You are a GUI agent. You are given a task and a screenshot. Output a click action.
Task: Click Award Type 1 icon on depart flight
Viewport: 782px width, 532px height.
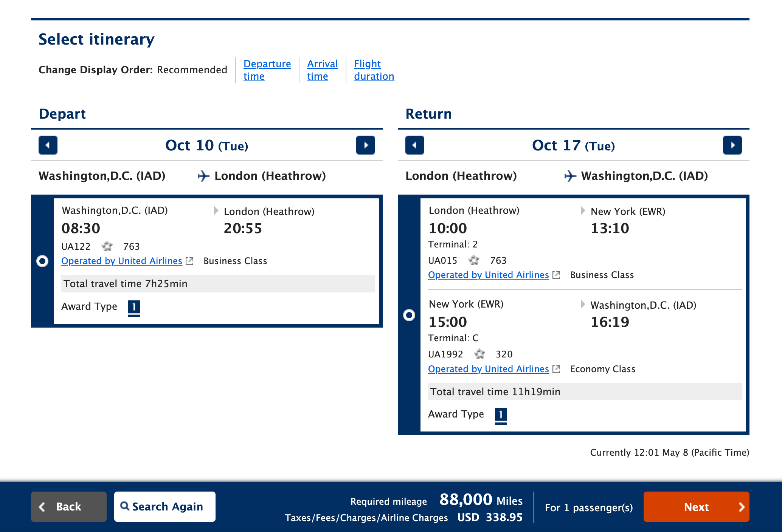[134, 308]
